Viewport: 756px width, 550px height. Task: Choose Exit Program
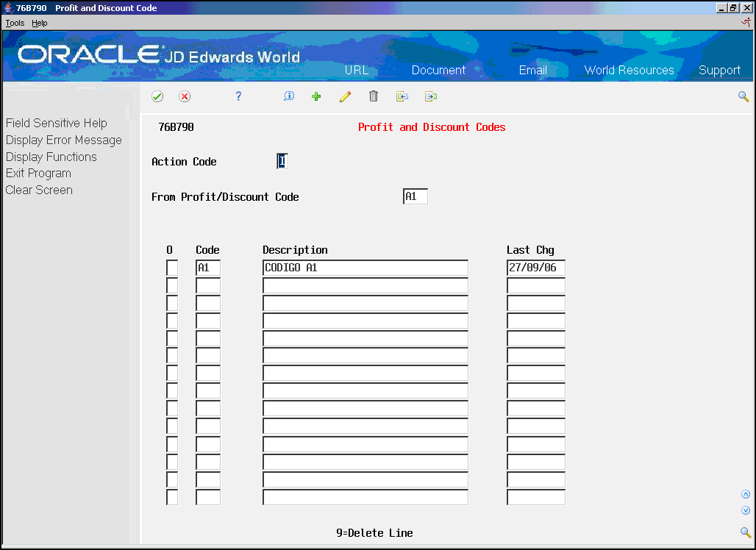coord(38,173)
